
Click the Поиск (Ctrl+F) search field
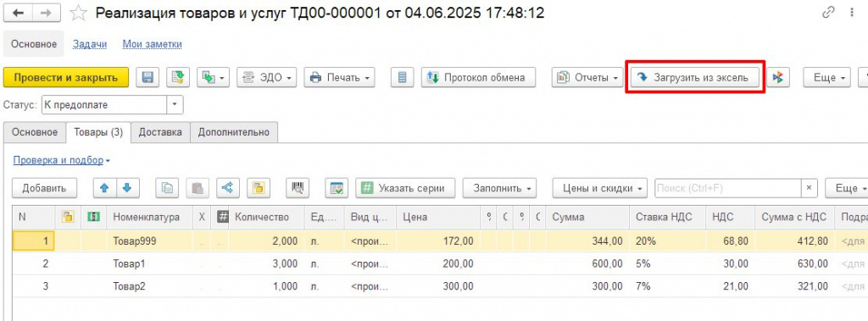tap(728, 188)
